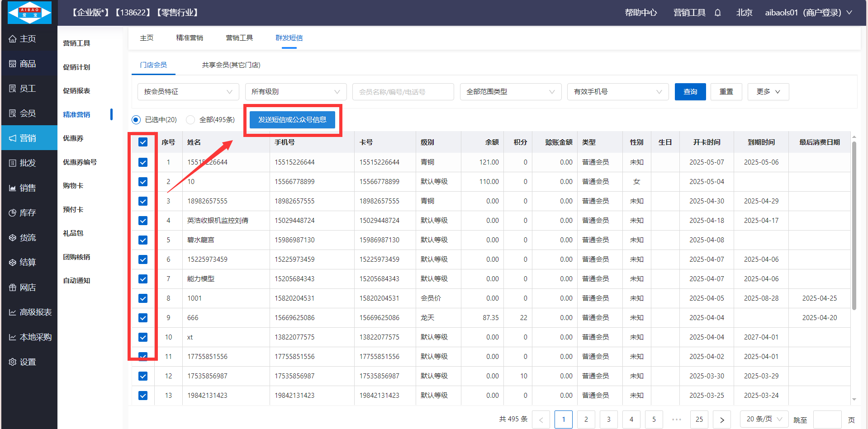Open 设置 settings in sidebar

[x=28, y=362]
